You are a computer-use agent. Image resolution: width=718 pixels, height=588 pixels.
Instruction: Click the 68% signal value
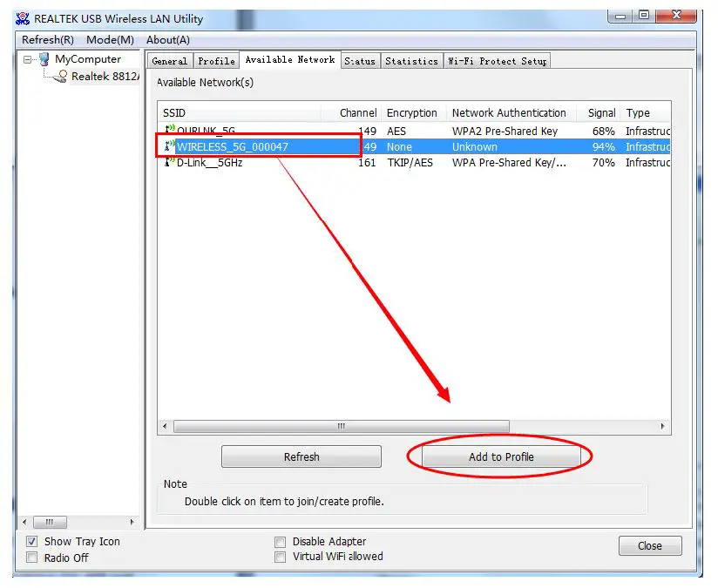[603, 131]
